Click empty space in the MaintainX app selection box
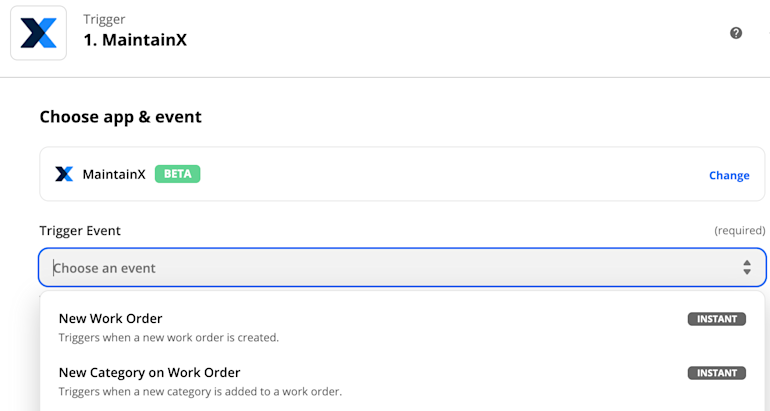The image size is (770, 411). click(442, 174)
